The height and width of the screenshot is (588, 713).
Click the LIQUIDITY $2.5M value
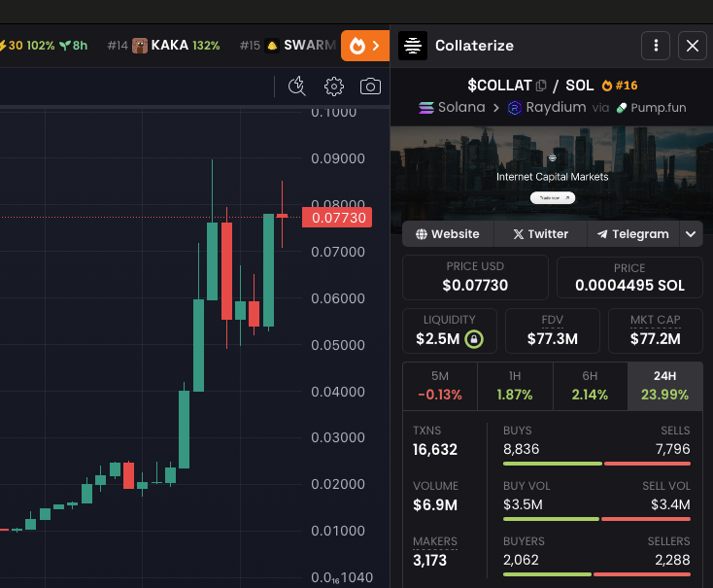(x=438, y=339)
